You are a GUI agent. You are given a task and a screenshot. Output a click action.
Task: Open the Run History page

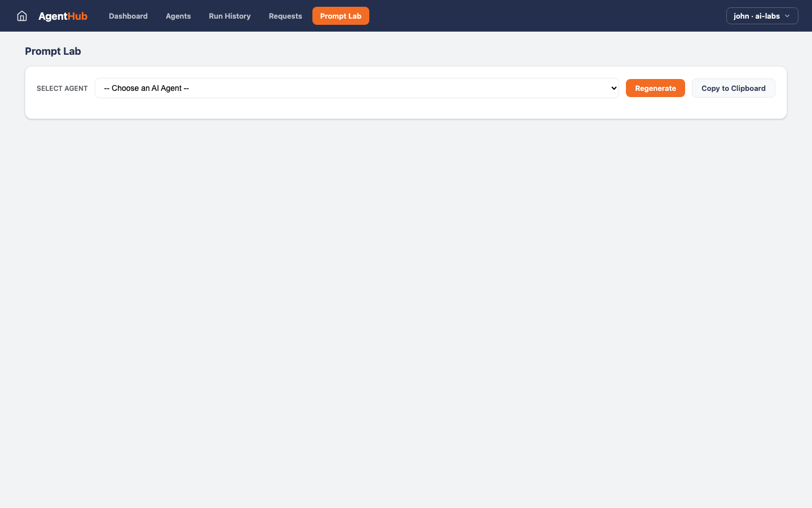pyautogui.click(x=230, y=16)
